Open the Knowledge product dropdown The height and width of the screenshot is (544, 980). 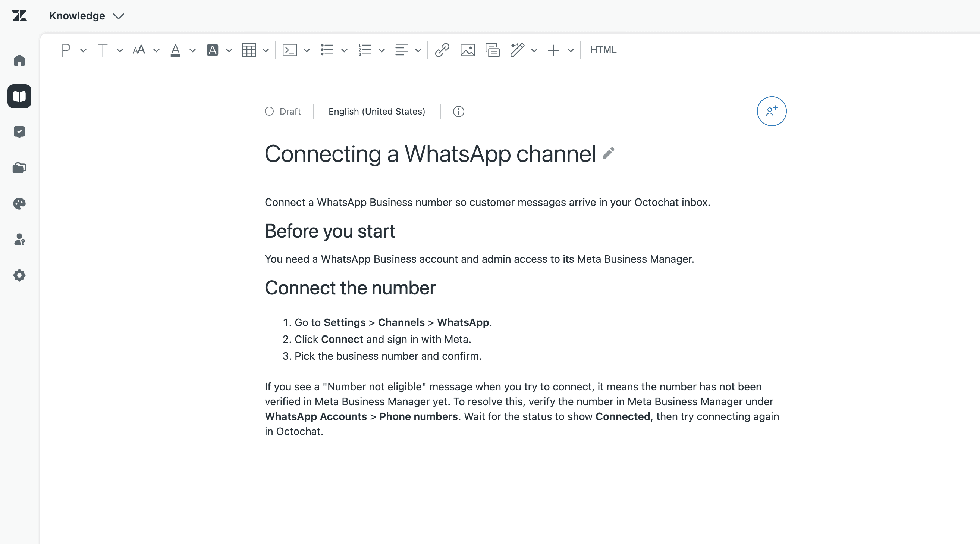tap(87, 16)
